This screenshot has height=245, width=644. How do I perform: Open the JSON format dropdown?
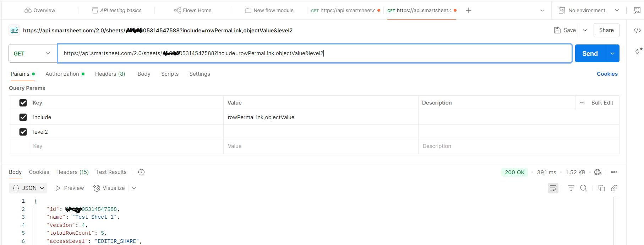tap(28, 188)
